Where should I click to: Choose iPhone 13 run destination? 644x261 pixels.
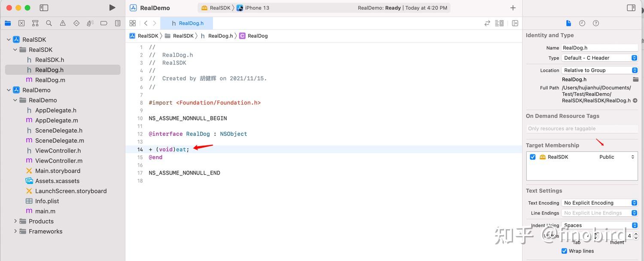click(x=253, y=8)
